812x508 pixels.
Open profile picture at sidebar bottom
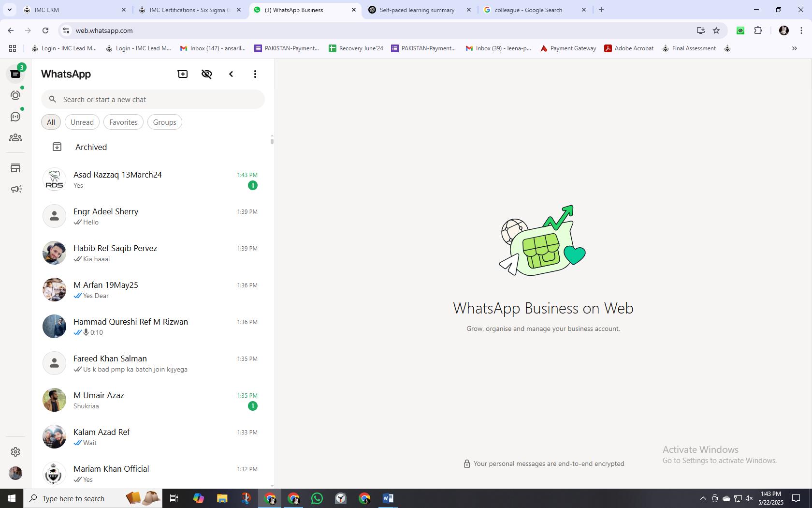pos(15,473)
